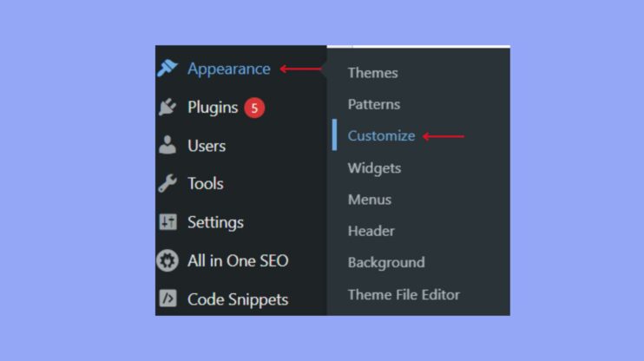This screenshot has height=361, width=644.
Task: Choose Widgets in the submenu
Action: [x=374, y=167]
